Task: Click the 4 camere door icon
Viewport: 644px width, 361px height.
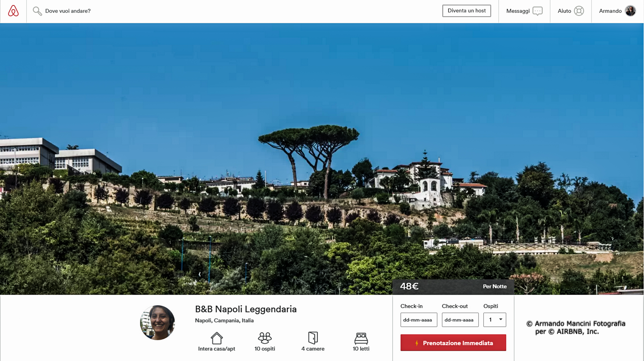Action: tap(313, 338)
